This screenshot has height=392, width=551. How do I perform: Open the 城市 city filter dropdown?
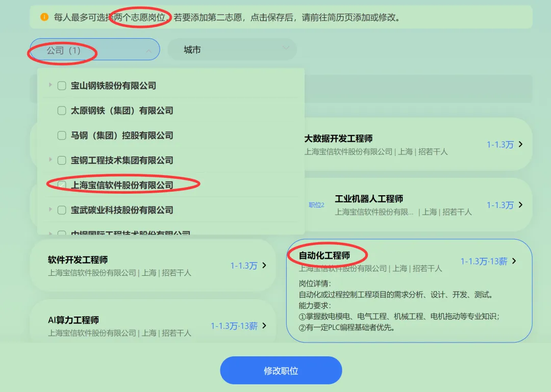pyautogui.click(x=232, y=49)
